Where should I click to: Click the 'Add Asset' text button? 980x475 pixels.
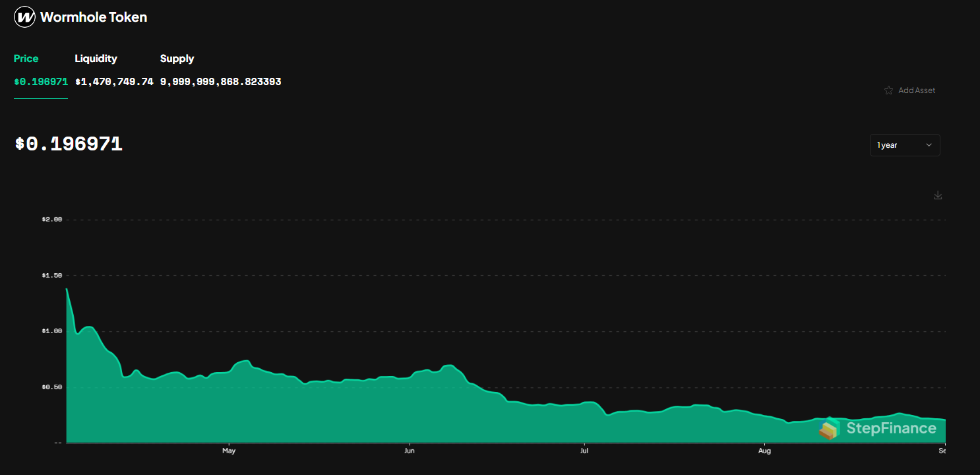click(917, 90)
